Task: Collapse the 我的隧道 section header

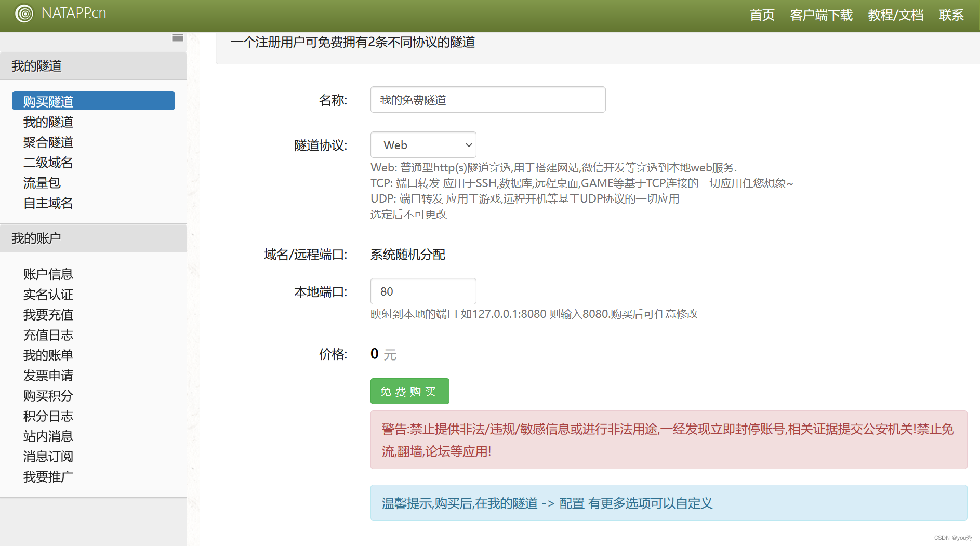Action: (x=94, y=65)
